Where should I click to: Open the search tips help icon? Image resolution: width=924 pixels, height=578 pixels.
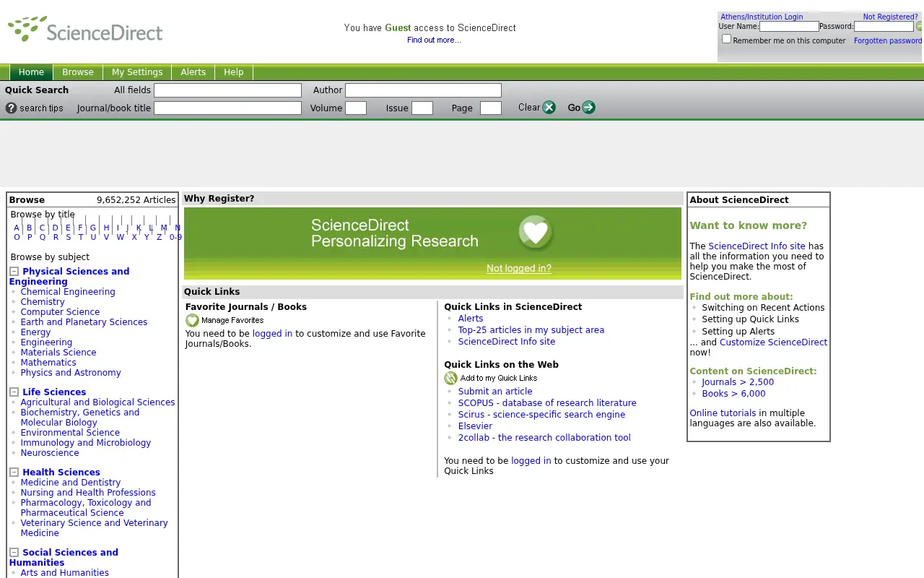[11, 108]
